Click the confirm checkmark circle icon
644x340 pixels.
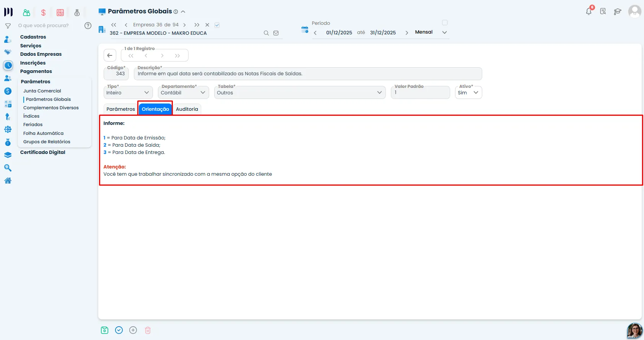tap(119, 330)
